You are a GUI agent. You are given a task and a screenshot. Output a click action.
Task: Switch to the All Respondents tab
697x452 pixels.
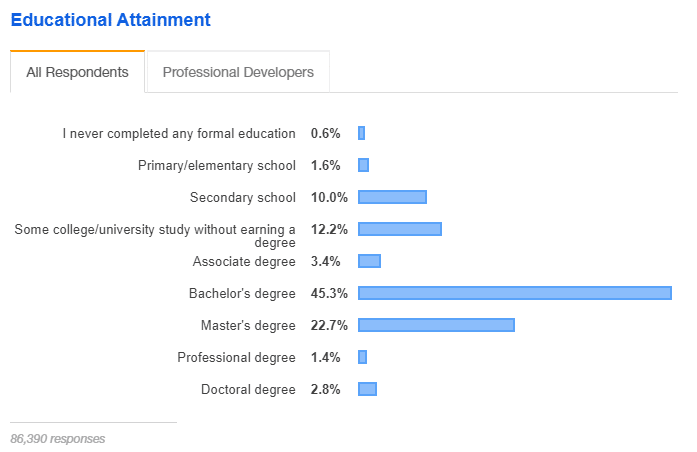coord(77,72)
